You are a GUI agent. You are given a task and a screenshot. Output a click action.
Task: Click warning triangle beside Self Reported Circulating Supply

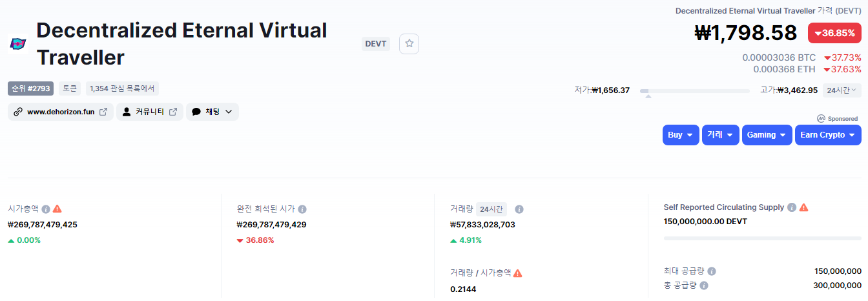(803, 207)
